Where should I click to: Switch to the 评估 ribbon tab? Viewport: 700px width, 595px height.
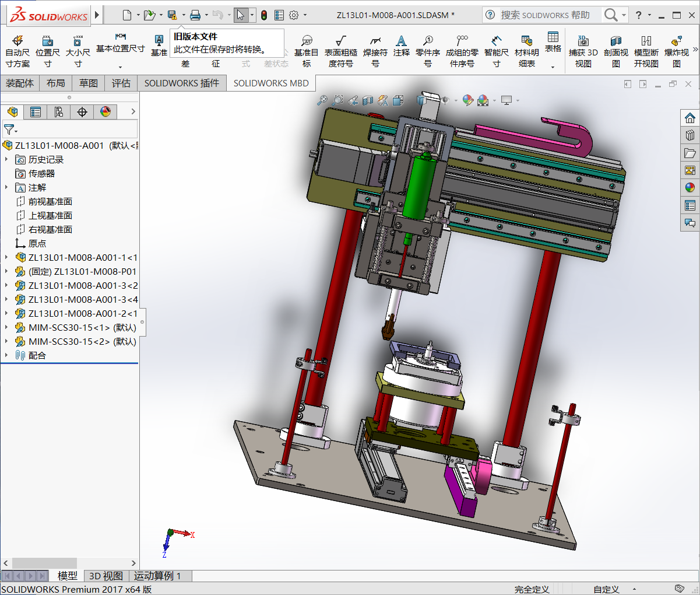(x=121, y=83)
